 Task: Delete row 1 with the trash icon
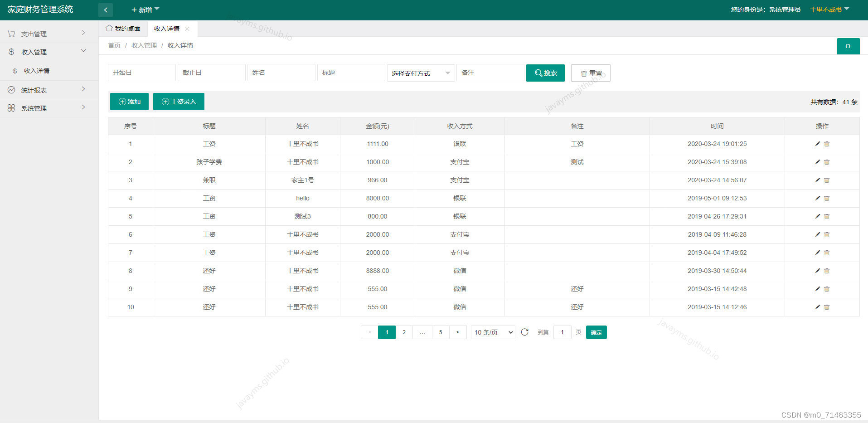(827, 144)
